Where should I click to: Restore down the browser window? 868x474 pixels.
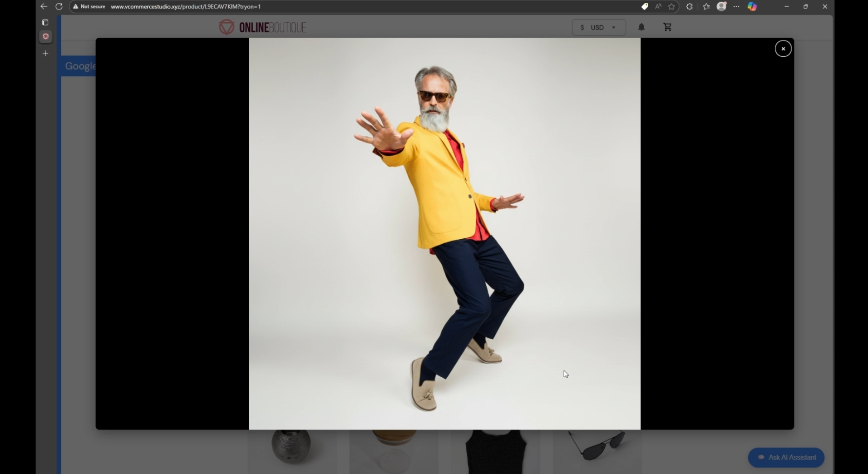(806, 6)
